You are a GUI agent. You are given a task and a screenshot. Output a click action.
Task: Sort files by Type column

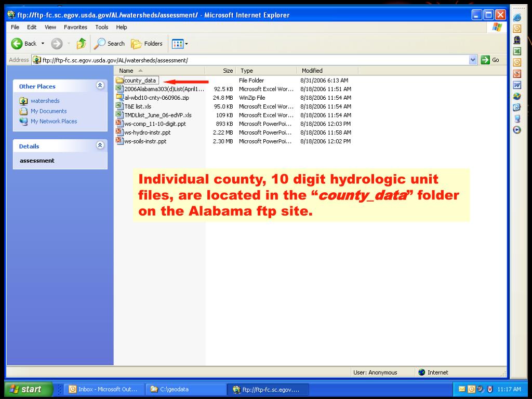tap(267, 71)
